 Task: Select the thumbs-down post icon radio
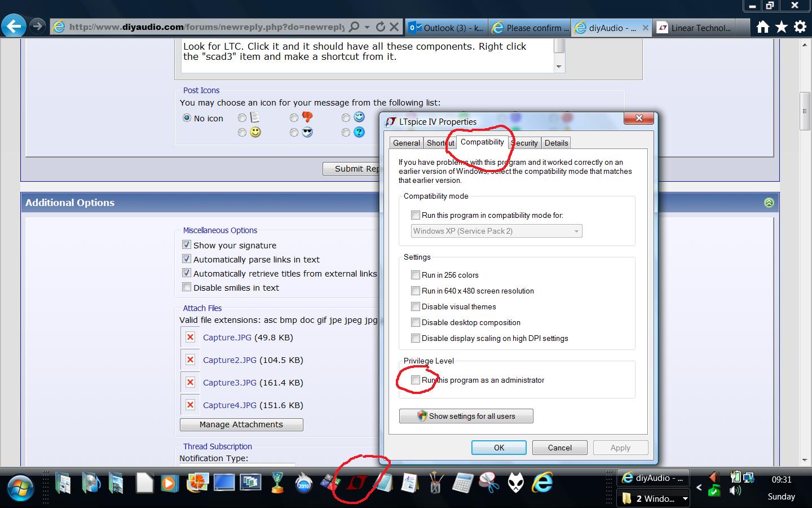294,118
